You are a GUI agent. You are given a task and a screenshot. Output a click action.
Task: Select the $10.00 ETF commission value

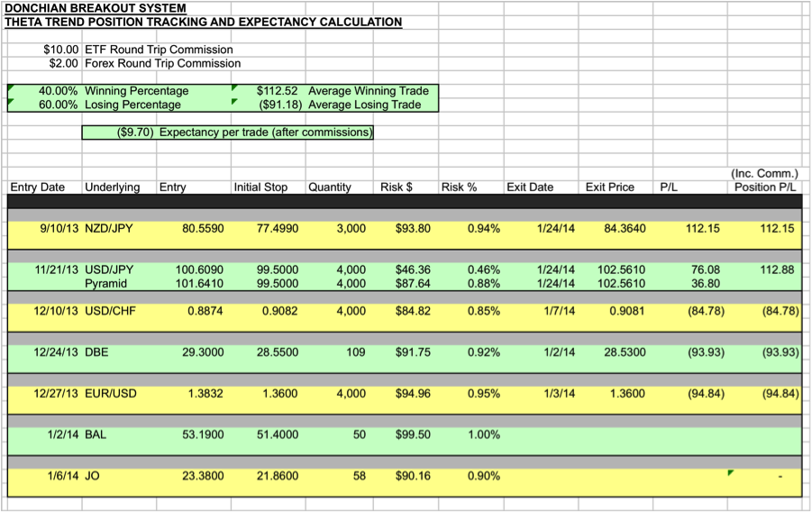(61, 50)
